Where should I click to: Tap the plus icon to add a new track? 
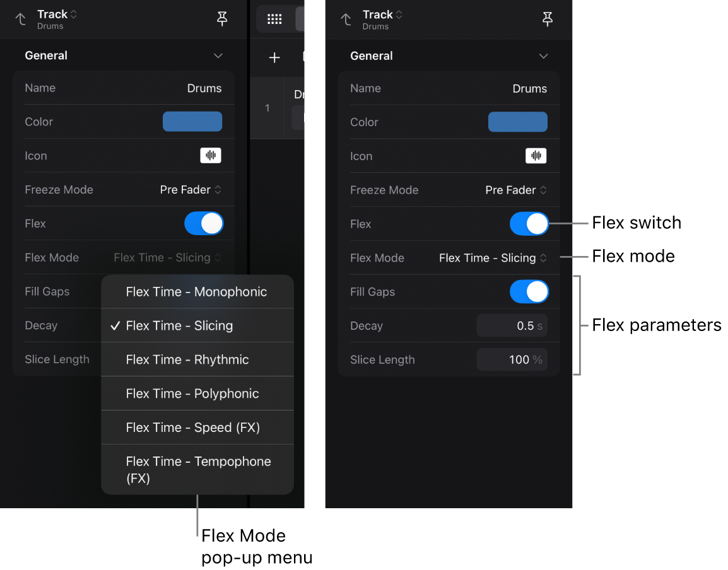[x=274, y=57]
